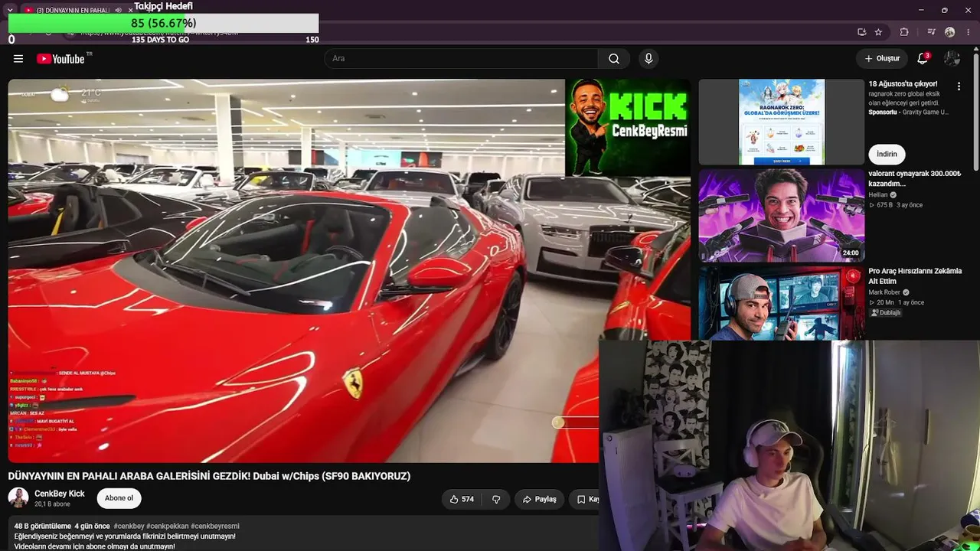This screenshot has height=551, width=980.
Task: Open the Hellian valorant video thumbnail
Action: point(781,216)
